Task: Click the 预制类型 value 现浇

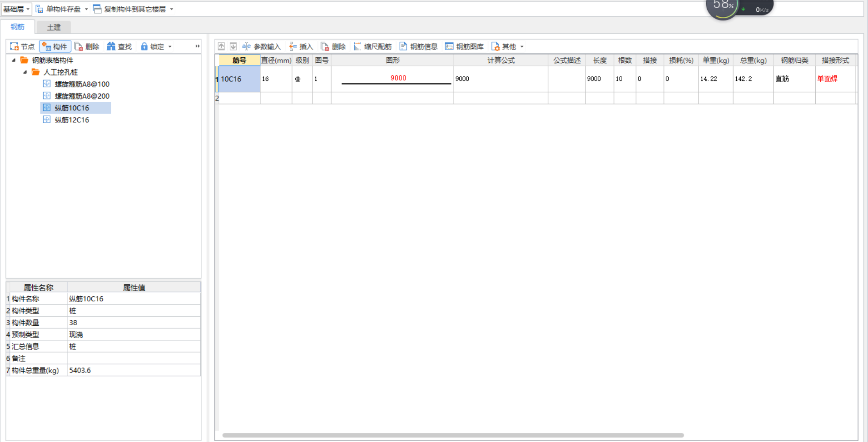Action: click(134, 334)
